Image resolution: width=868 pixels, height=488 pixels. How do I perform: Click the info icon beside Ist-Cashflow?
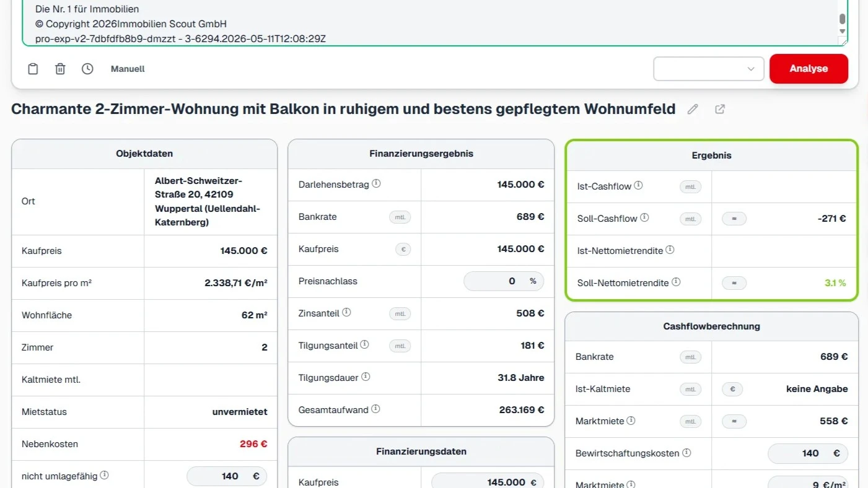point(638,185)
